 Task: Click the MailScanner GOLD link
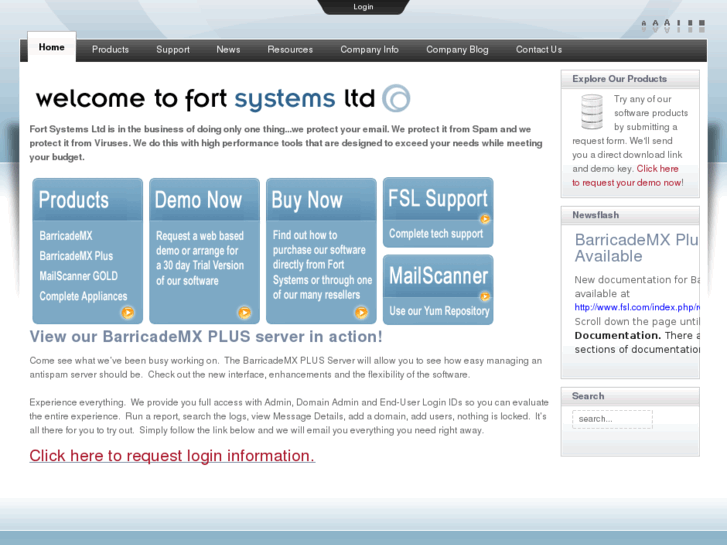(x=78, y=276)
